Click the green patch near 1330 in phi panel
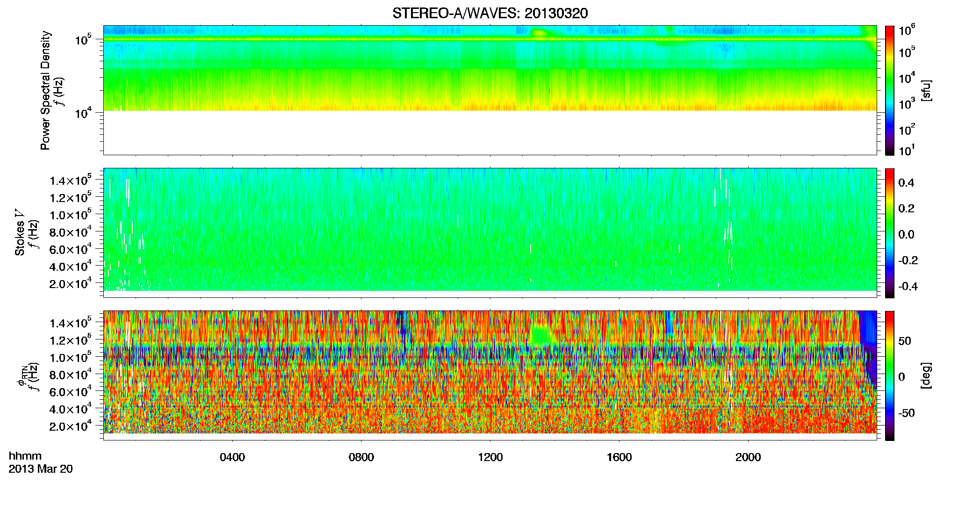The width and height of the screenshot is (980, 505). pos(541,335)
